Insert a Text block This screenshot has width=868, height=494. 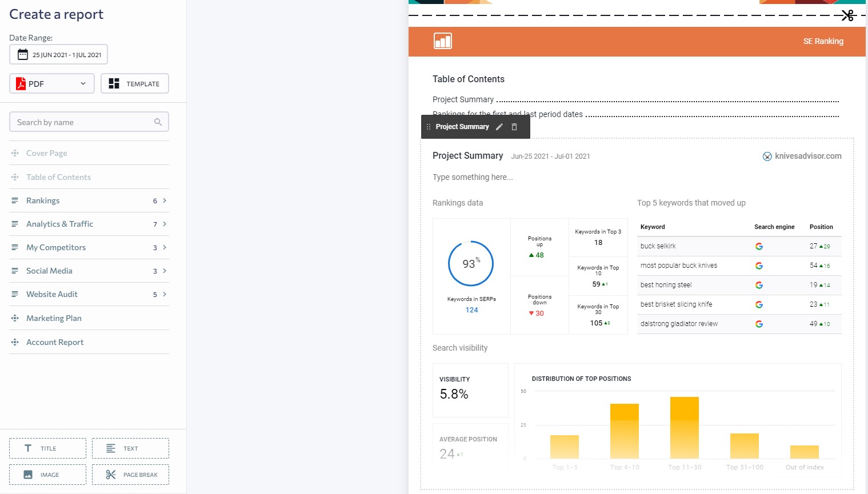(130, 448)
